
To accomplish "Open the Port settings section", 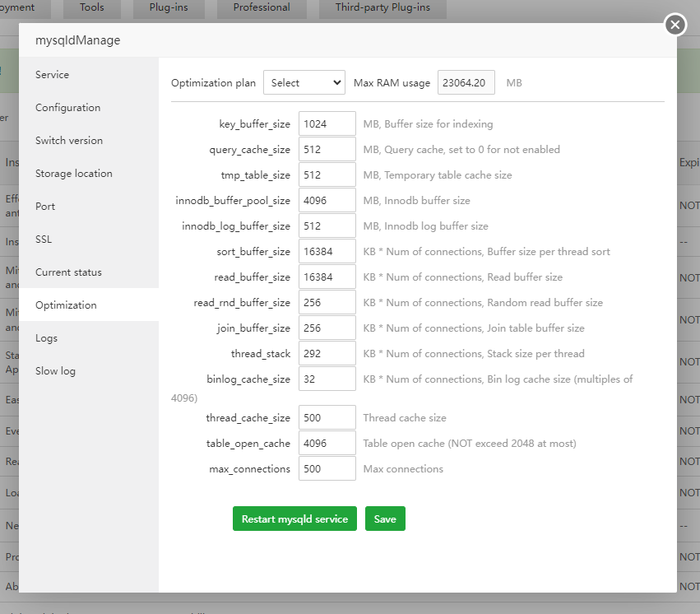I will 45,207.
